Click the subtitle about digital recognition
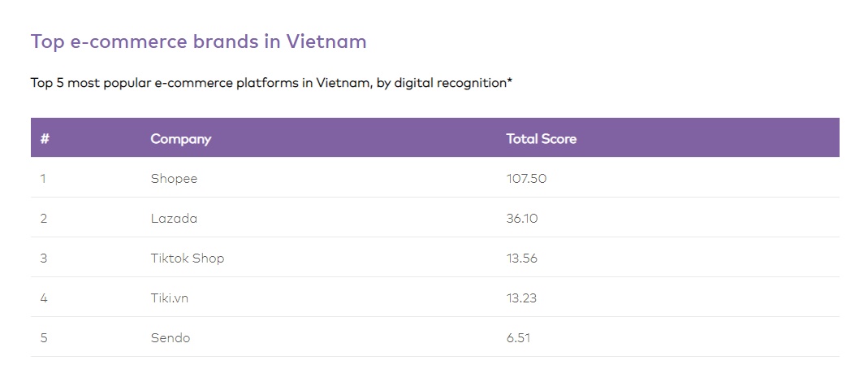This screenshot has width=868, height=378. [271, 83]
